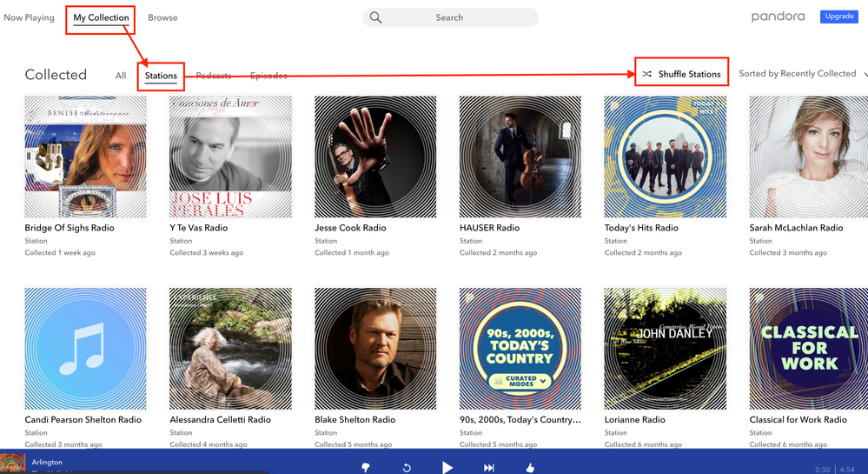The width and height of the screenshot is (868, 474).
Task: Shuffle Stations button click
Action: click(x=682, y=74)
